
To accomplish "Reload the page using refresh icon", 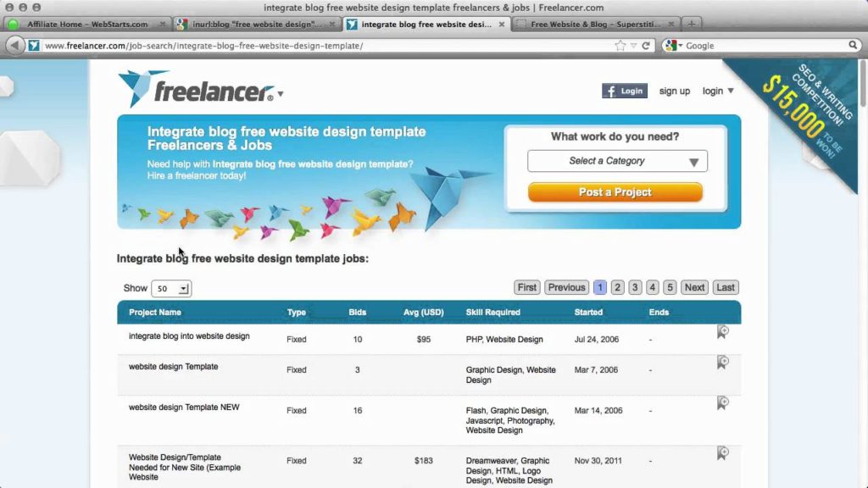I will click(x=645, y=46).
